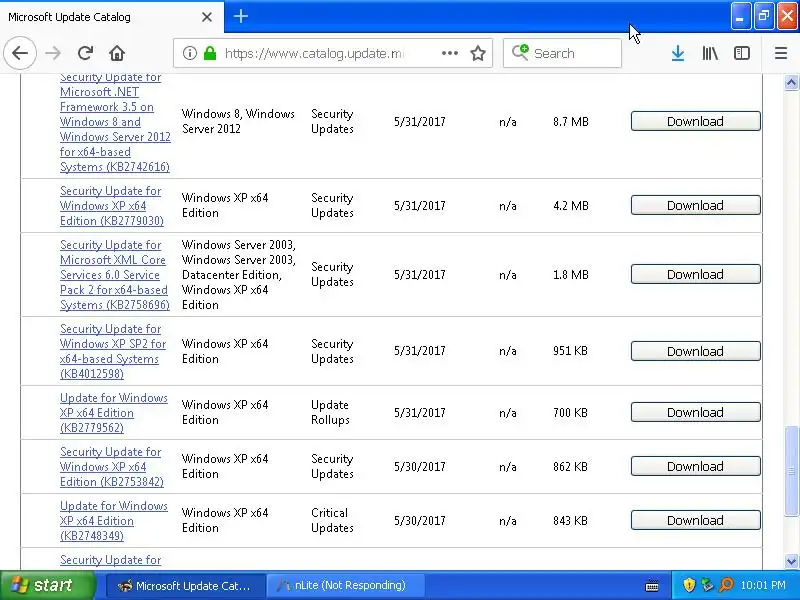Screen dimensions: 800x600
Task: Open the Windows Start menu
Action: [x=48, y=585]
